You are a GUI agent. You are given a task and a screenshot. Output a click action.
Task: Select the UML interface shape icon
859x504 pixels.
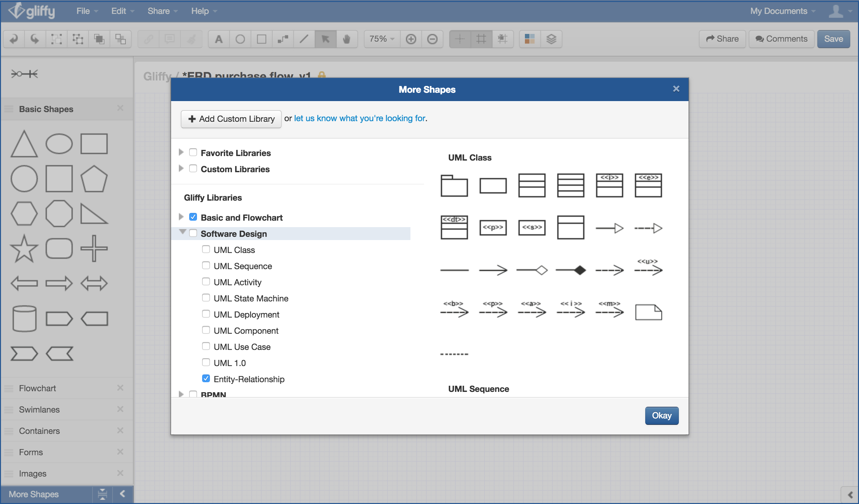coord(610,185)
